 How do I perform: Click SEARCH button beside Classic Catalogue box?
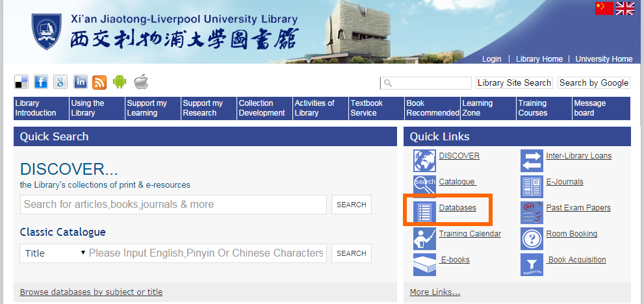pos(352,253)
